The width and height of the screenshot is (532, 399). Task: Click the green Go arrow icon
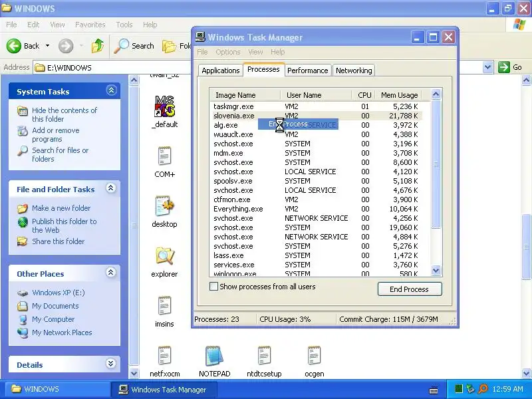coord(504,67)
